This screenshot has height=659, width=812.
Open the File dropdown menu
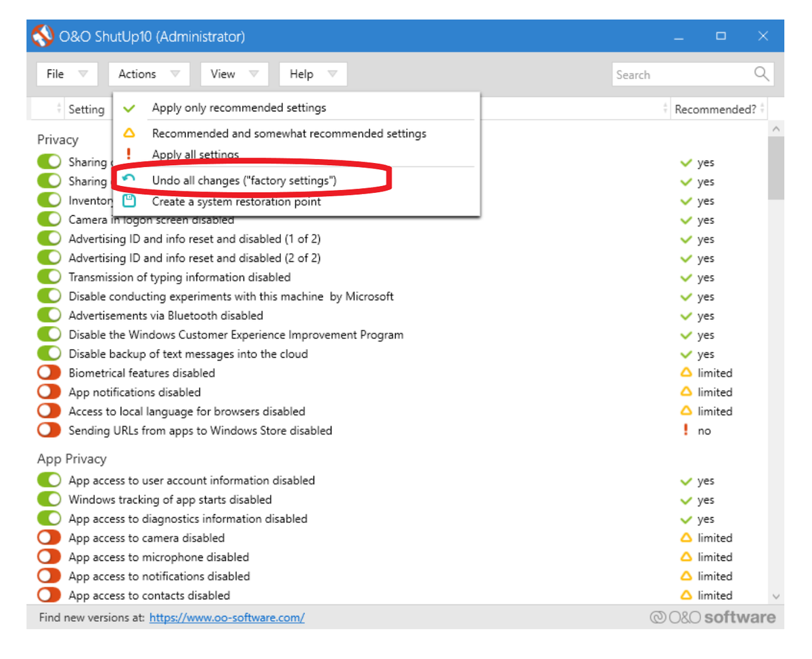pos(66,74)
